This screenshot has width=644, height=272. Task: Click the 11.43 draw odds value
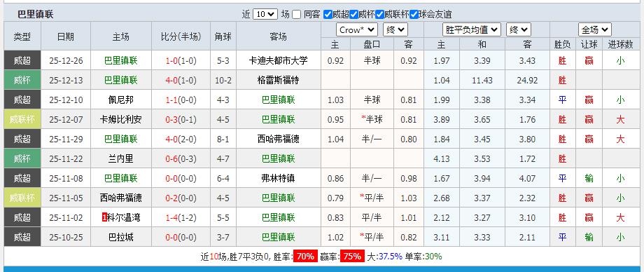(x=482, y=80)
